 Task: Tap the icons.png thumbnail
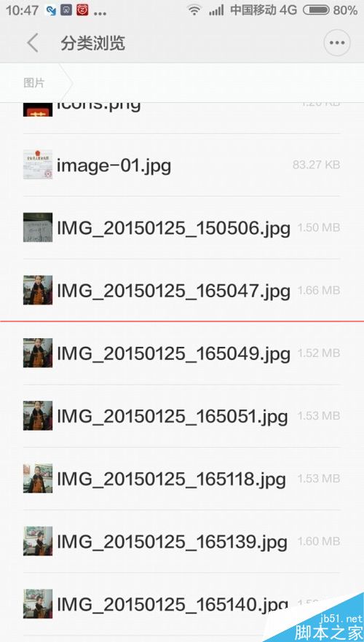click(x=38, y=109)
